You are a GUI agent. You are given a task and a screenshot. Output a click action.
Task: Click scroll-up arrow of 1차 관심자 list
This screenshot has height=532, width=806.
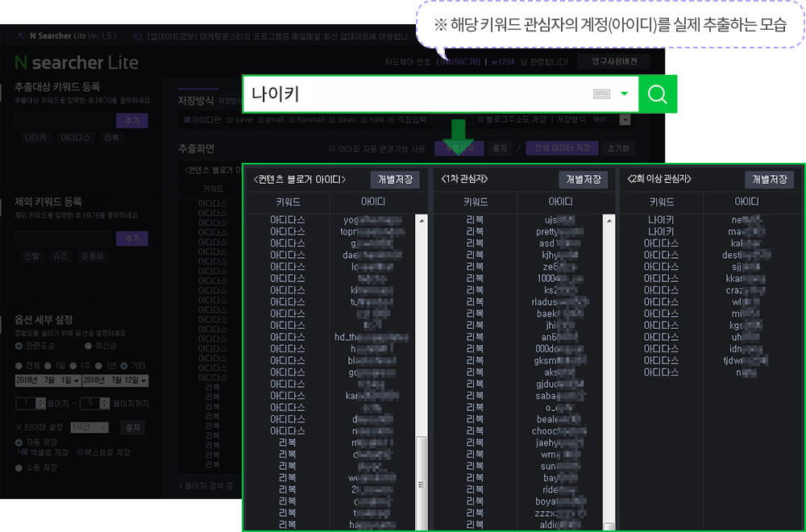609,221
